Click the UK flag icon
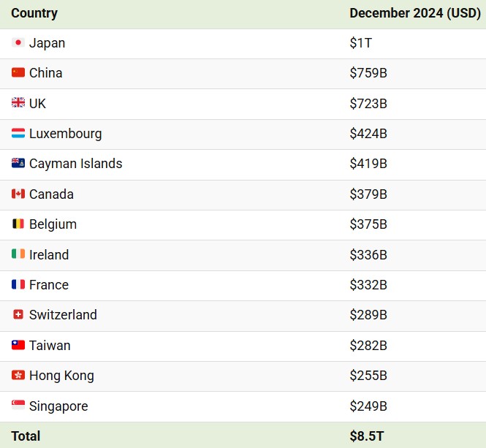486x448 pixels. click(x=18, y=104)
